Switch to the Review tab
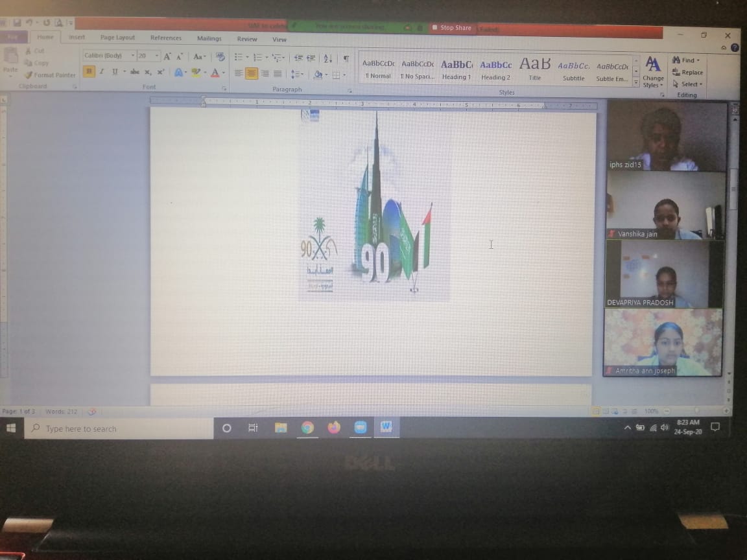 click(247, 39)
